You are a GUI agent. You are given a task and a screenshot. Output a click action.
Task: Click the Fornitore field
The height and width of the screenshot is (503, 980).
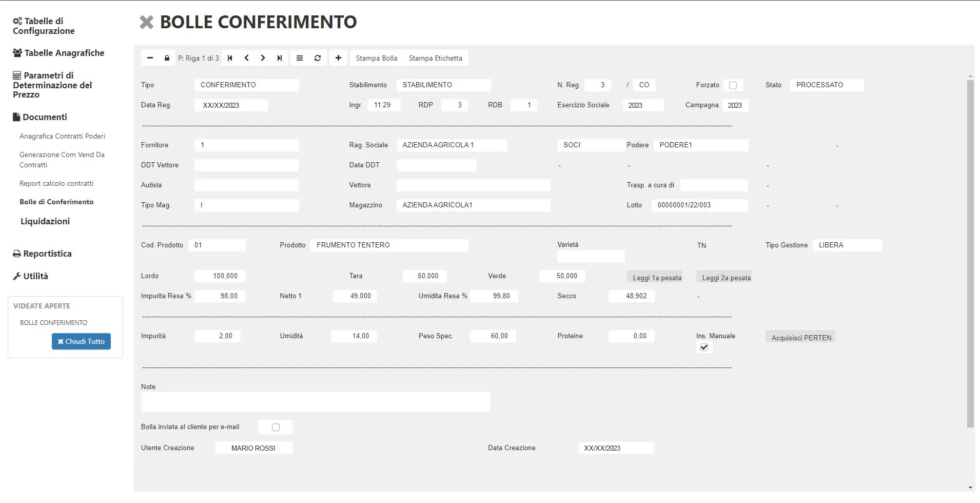click(x=247, y=145)
